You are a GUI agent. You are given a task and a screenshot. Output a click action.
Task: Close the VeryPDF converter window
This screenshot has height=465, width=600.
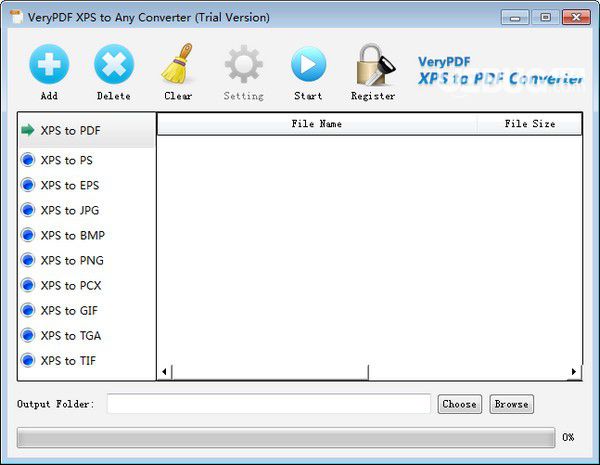576,17
